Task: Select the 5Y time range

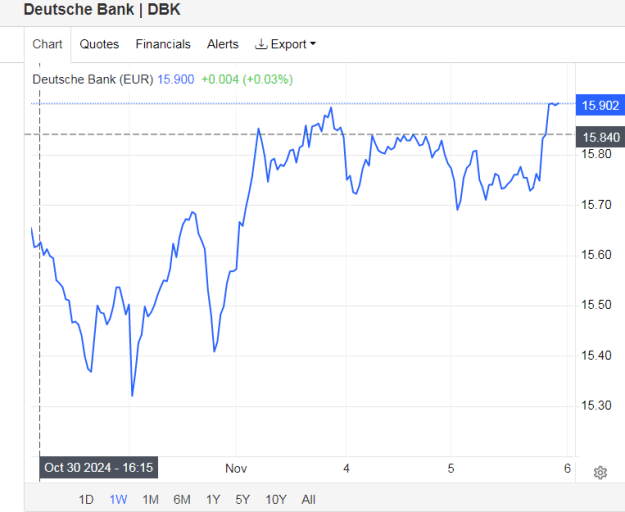Action: [x=242, y=499]
